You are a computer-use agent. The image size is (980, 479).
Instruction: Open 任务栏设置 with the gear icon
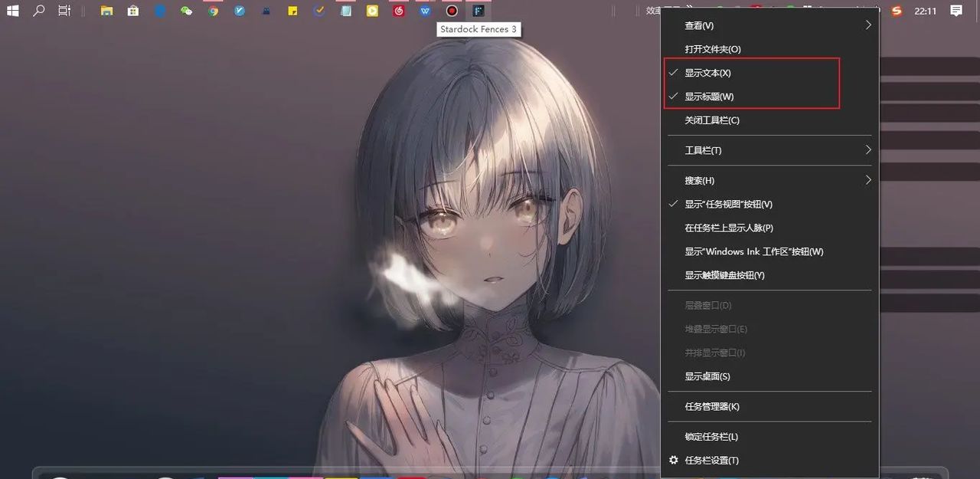pos(769,460)
